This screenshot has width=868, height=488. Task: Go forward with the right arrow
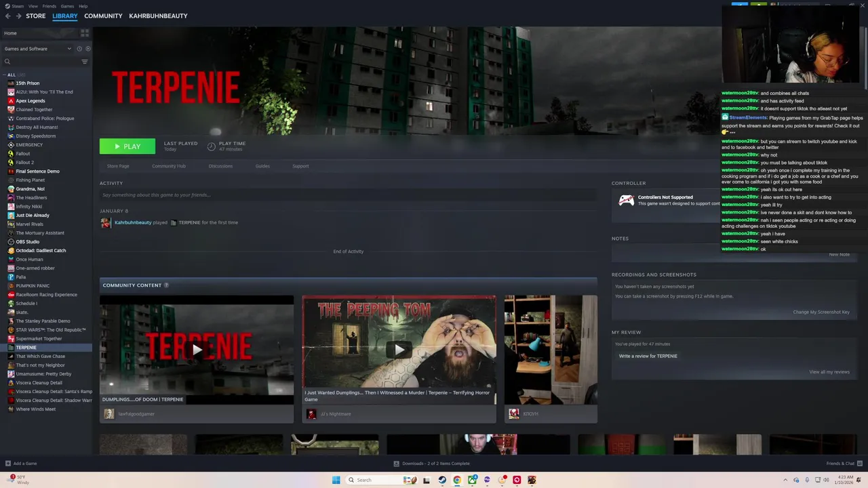pyautogui.click(x=18, y=16)
